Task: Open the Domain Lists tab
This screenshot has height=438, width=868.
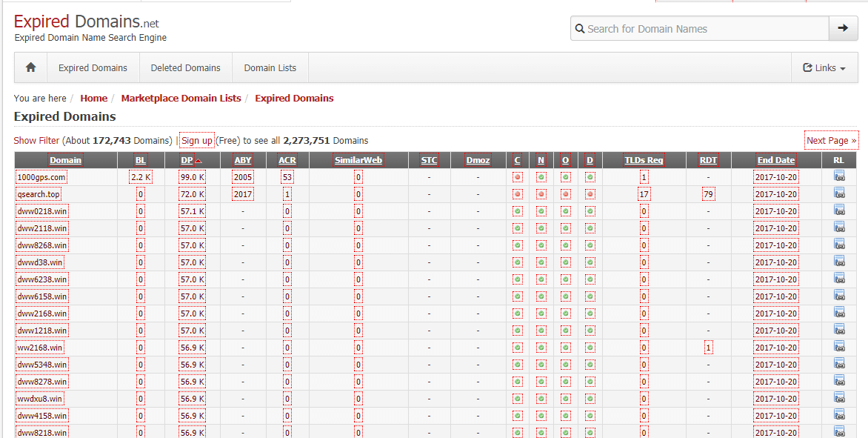Action: coord(270,67)
